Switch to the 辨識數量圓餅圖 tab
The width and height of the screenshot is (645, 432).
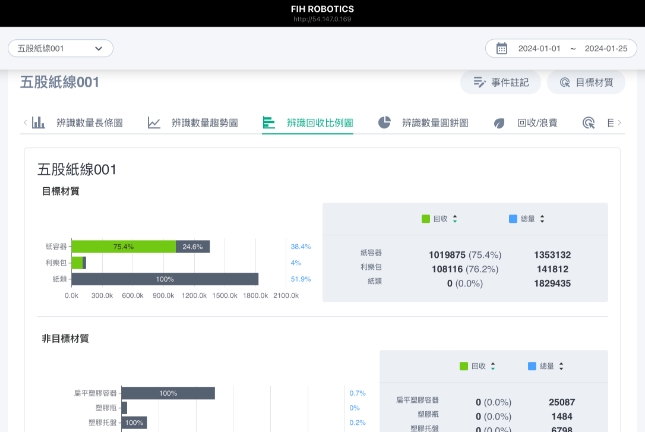(435, 123)
